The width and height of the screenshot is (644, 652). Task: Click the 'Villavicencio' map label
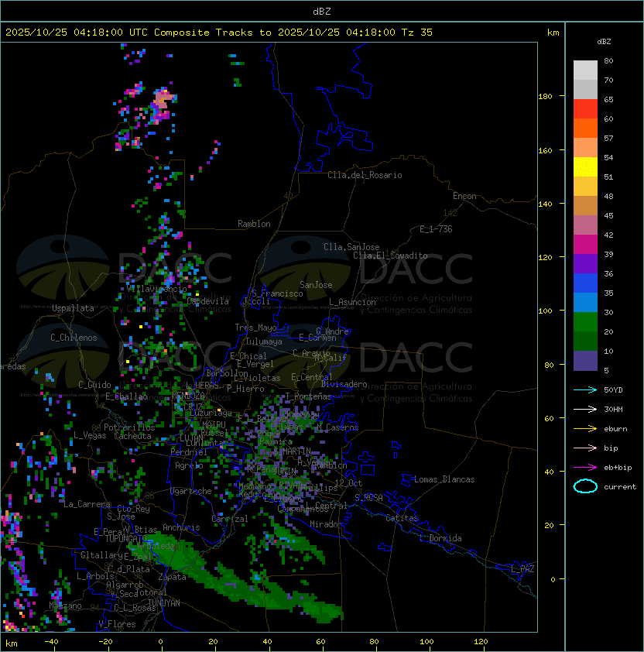[156, 289]
